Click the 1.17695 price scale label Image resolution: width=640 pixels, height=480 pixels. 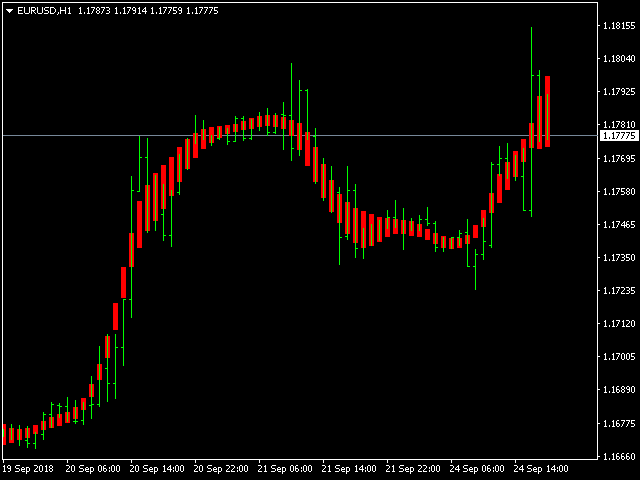(x=619, y=158)
